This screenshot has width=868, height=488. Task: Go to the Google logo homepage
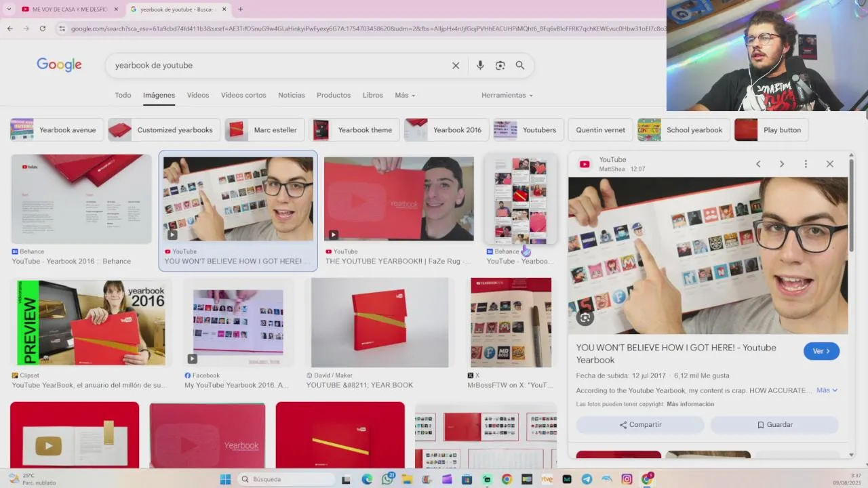(59, 65)
